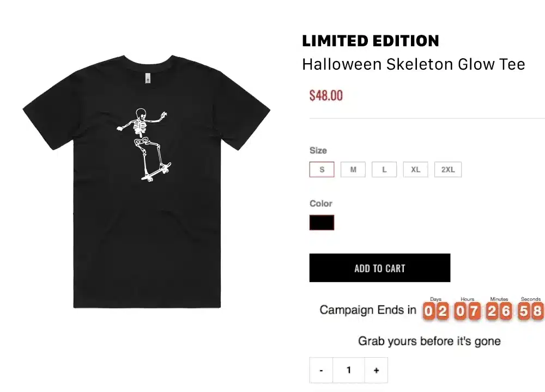Click the ADD TO CART button

[x=379, y=268]
